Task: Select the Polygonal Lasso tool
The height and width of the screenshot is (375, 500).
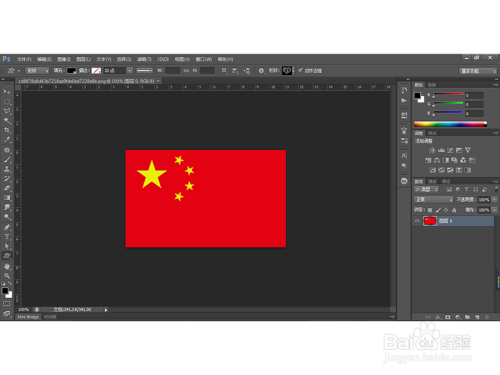Action: 7,111
